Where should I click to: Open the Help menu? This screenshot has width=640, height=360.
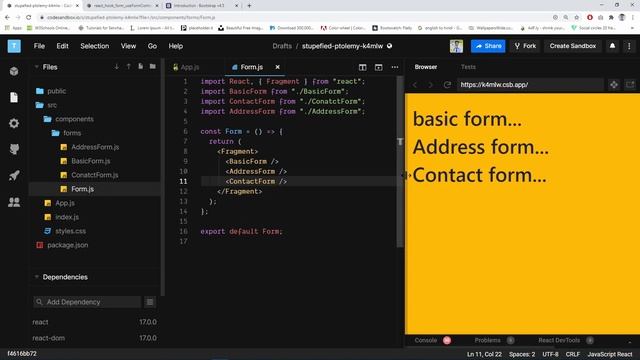pyautogui.click(x=176, y=46)
